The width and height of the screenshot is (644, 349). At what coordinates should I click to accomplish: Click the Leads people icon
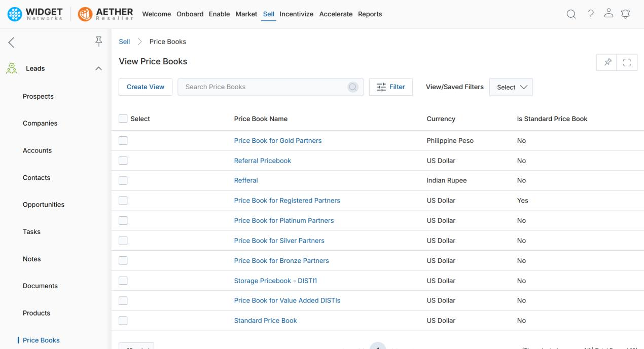(x=12, y=68)
